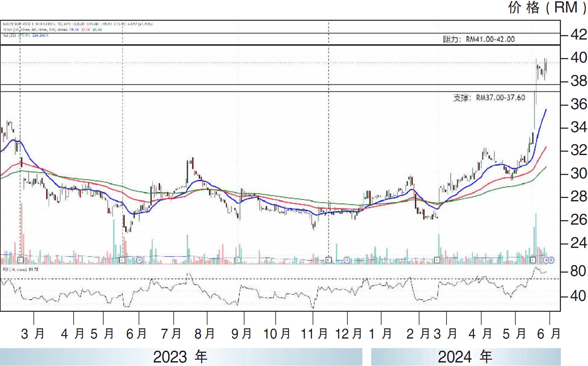Click the 价格 (RM) axis title
588x366 pixels.
[x=547, y=7]
